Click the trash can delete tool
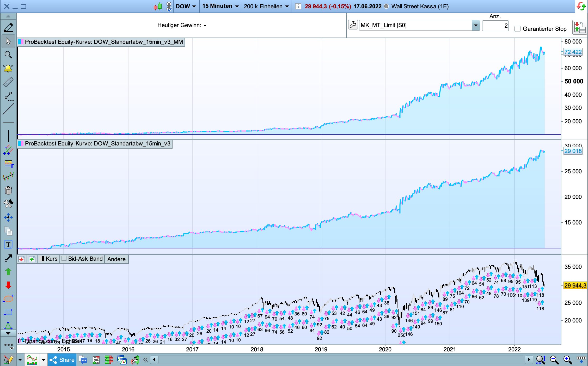 [x=8, y=190]
